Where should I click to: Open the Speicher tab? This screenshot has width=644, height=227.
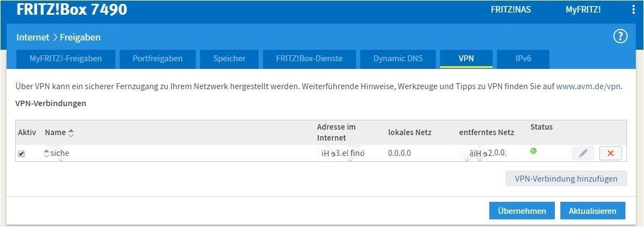229,59
